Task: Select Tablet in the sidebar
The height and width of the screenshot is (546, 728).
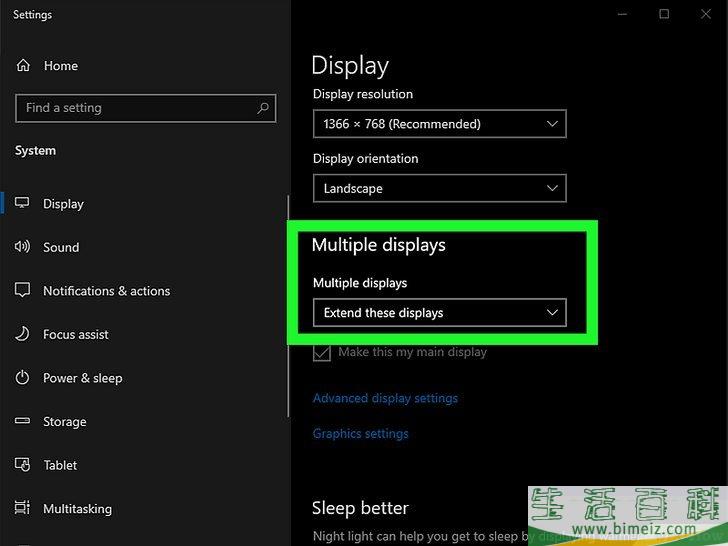Action: [x=60, y=465]
